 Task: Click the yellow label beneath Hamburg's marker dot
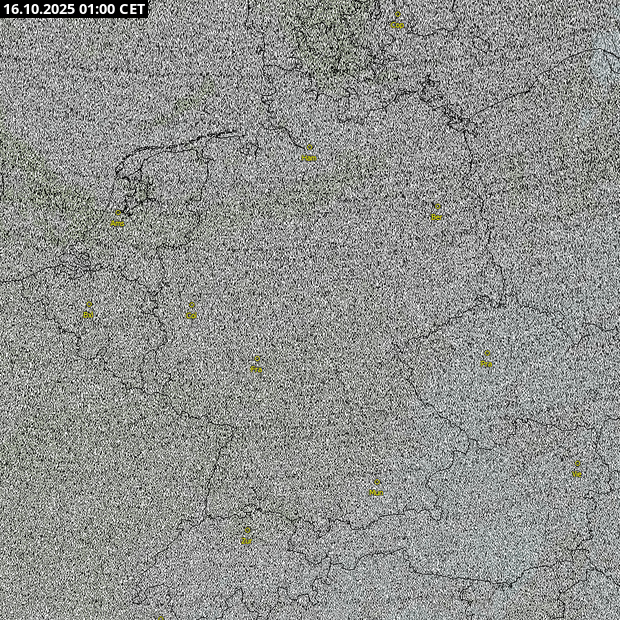pos(309,158)
